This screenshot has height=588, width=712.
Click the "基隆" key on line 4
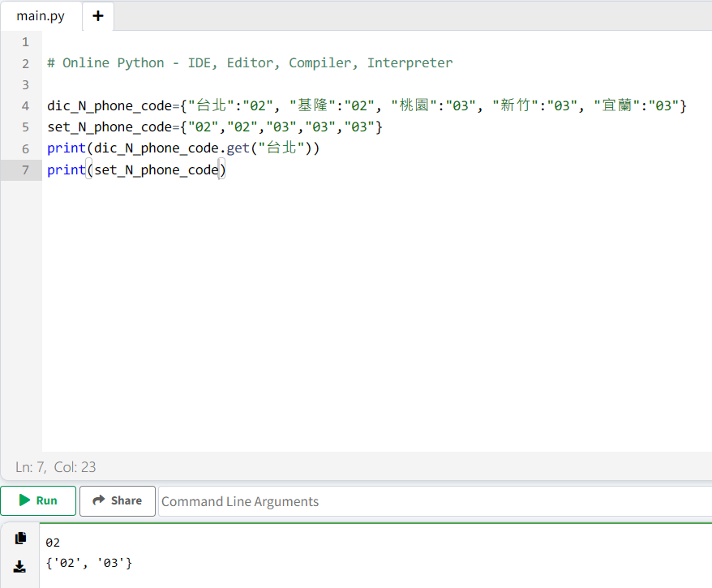[x=312, y=105]
